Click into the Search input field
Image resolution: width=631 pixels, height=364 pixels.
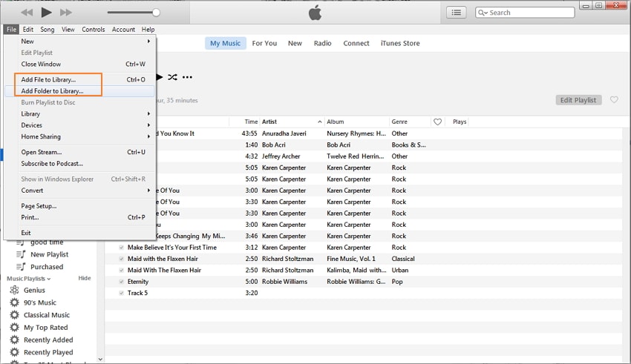click(x=525, y=13)
